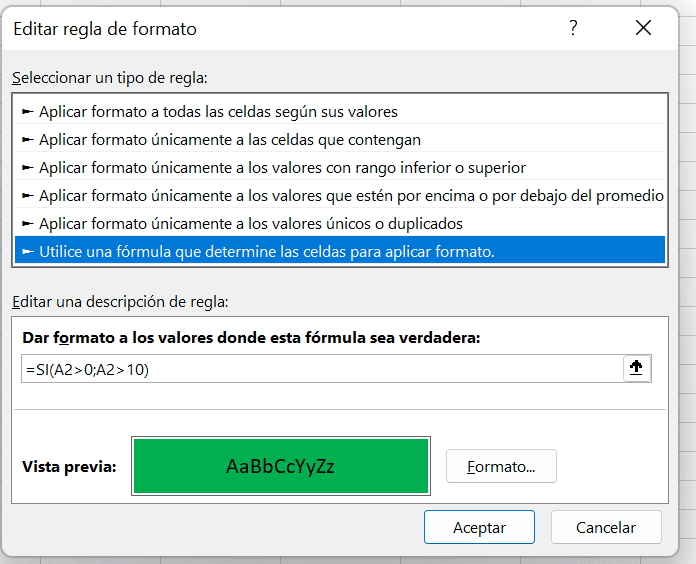The image size is (696, 564).
Task: Click the arrow bullet beside 'valores únicos o duplicados'
Action: click(x=28, y=223)
